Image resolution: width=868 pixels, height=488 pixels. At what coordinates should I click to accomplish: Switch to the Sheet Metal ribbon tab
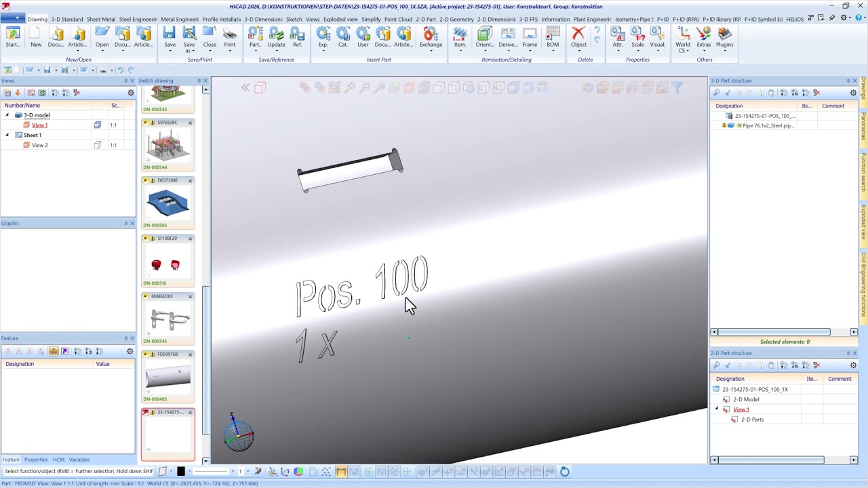click(101, 19)
